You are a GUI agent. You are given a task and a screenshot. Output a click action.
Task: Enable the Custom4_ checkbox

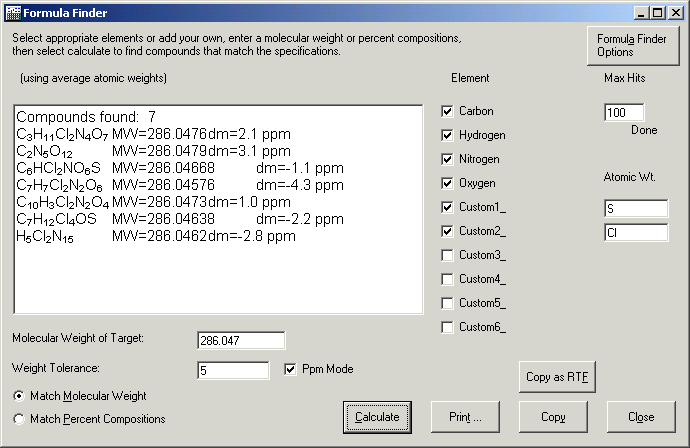(447, 279)
